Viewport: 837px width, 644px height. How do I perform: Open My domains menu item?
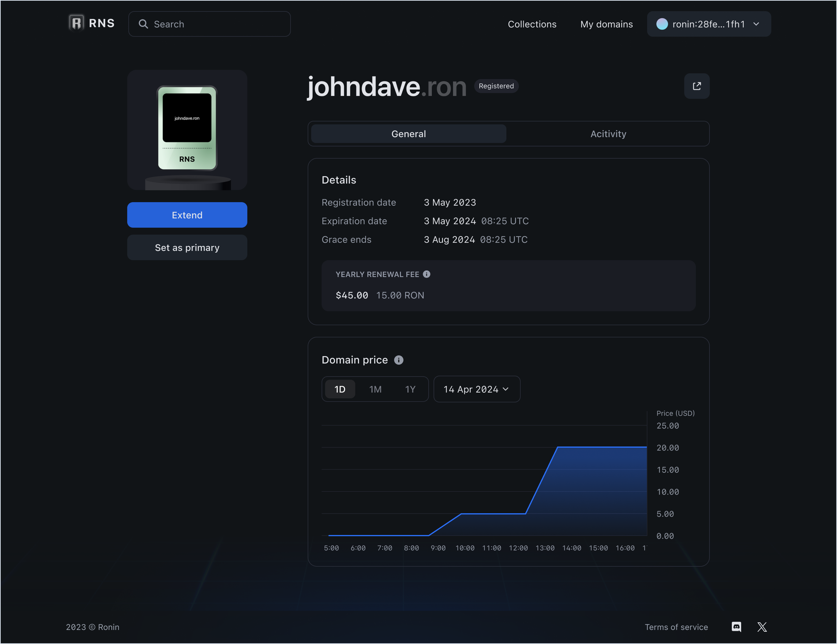coord(606,24)
